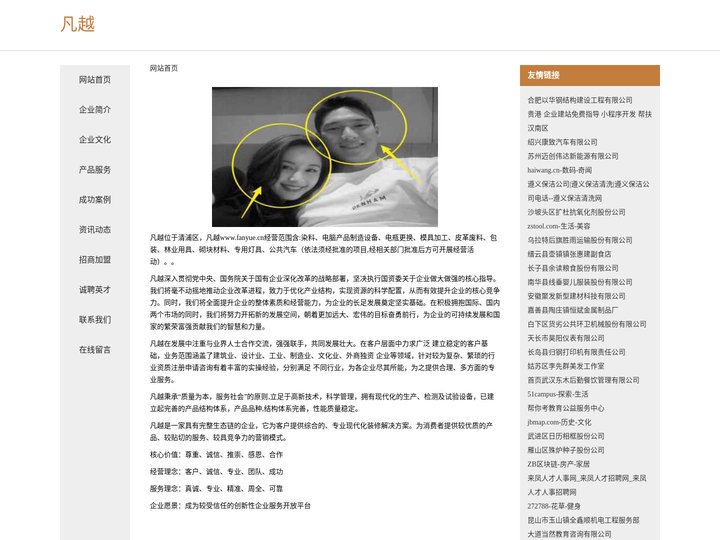Go to 在线留言 page
The width and height of the screenshot is (720, 540).
[95, 349]
